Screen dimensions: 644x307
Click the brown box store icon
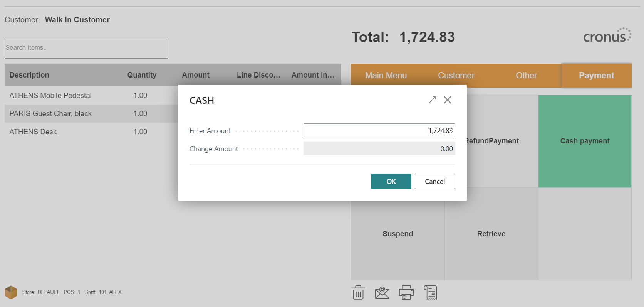(11, 292)
